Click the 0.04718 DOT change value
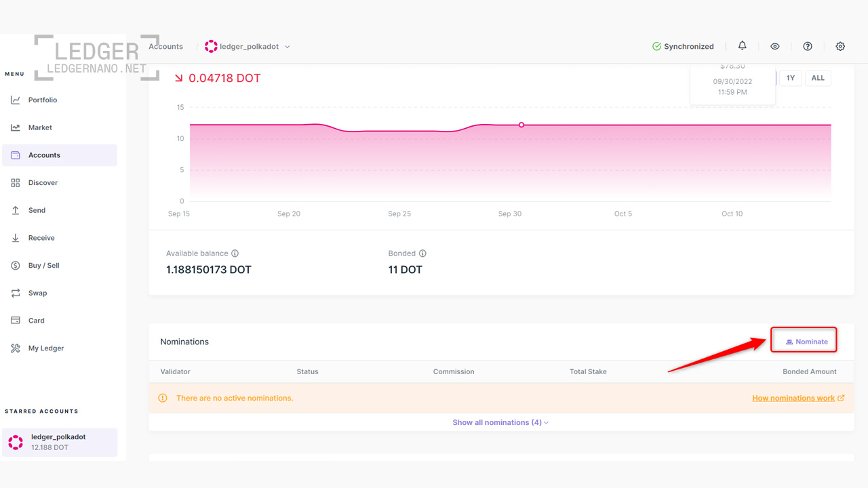Image resolution: width=868 pixels, height=488 pixels. (x=224, y=78)
